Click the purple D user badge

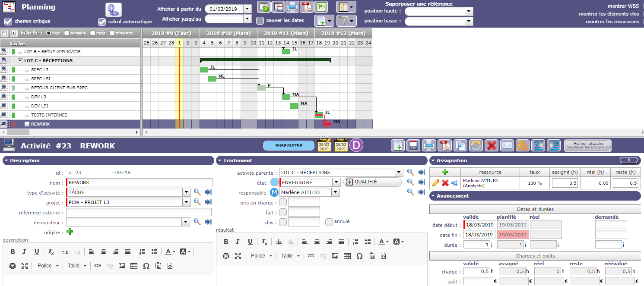pos(357,145)
